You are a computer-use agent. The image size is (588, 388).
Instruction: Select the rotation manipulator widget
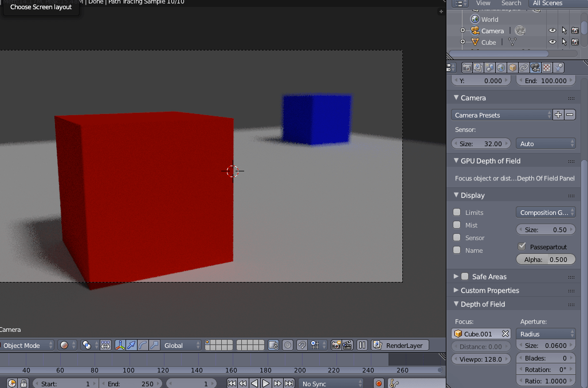point(142,345)
